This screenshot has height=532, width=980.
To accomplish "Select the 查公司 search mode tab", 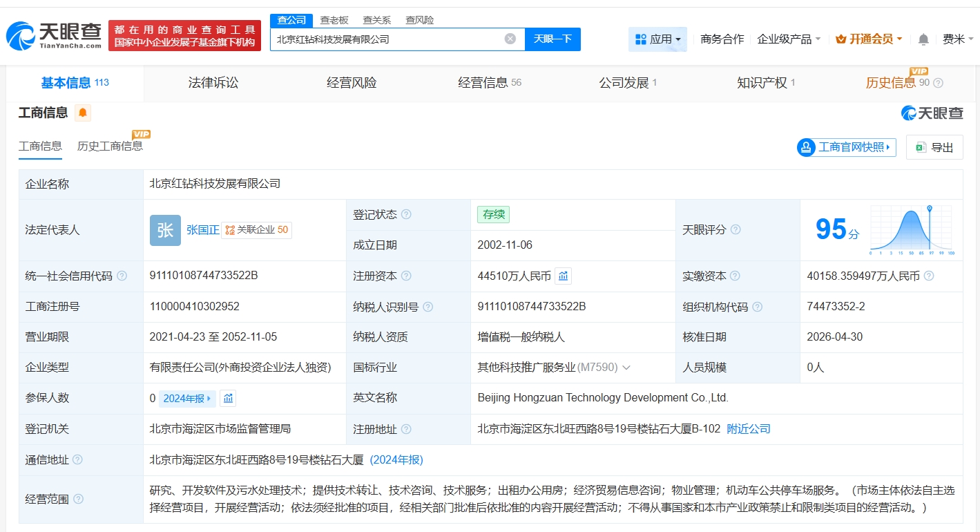I will point(291,20).
